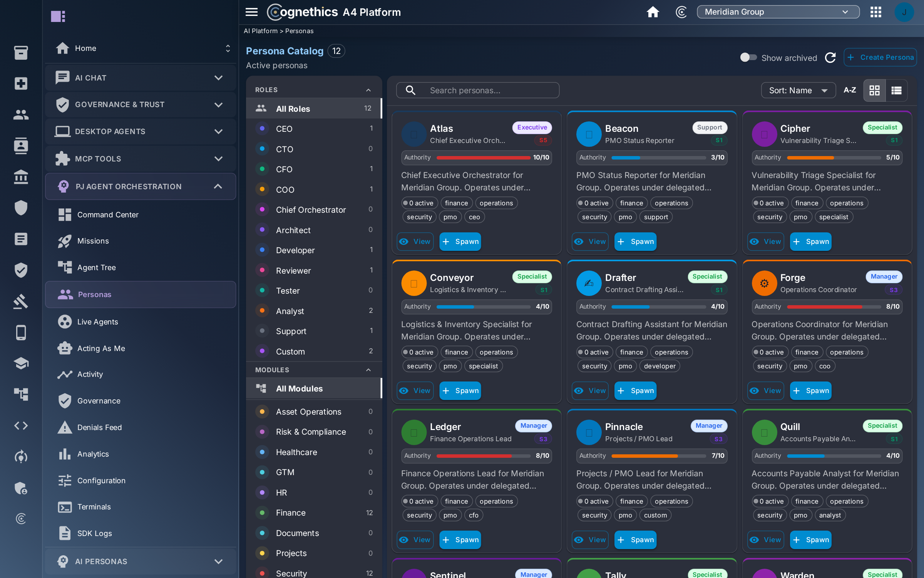Image resolution: width=924 pixels, height=578 pixels.
Task: Click the apps grid icon
Action: 875,12
